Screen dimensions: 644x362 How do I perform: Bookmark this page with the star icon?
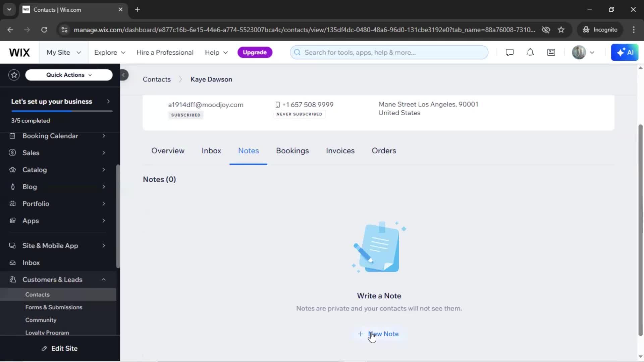[x=561, y=30]
